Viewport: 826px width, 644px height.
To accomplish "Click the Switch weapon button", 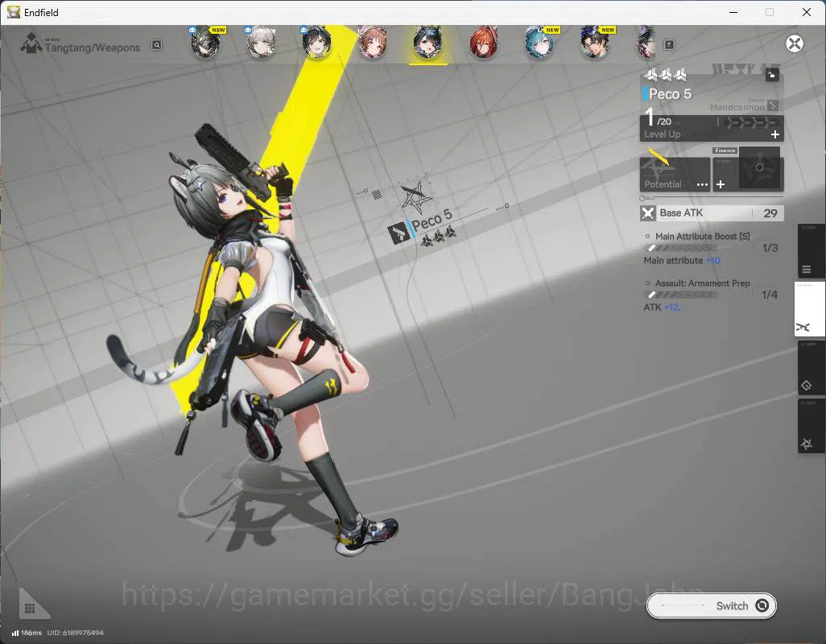I will pyautogui.click(x=711, y=605).
